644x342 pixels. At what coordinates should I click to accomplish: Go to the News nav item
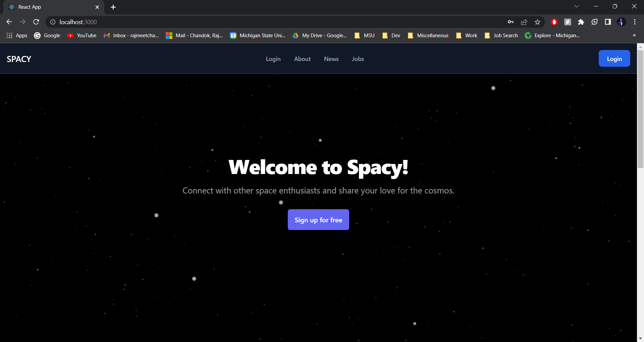[x=331, y=59]
